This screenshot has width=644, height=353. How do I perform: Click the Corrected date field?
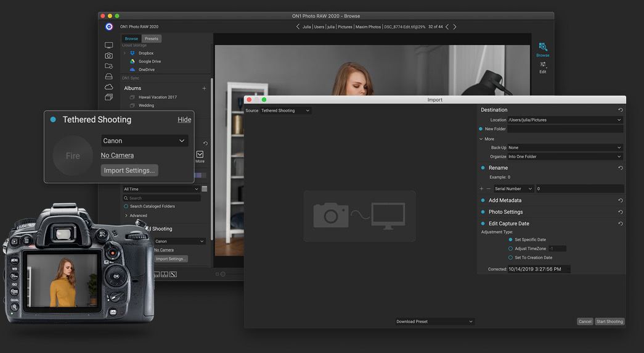(x=539, y=269)
